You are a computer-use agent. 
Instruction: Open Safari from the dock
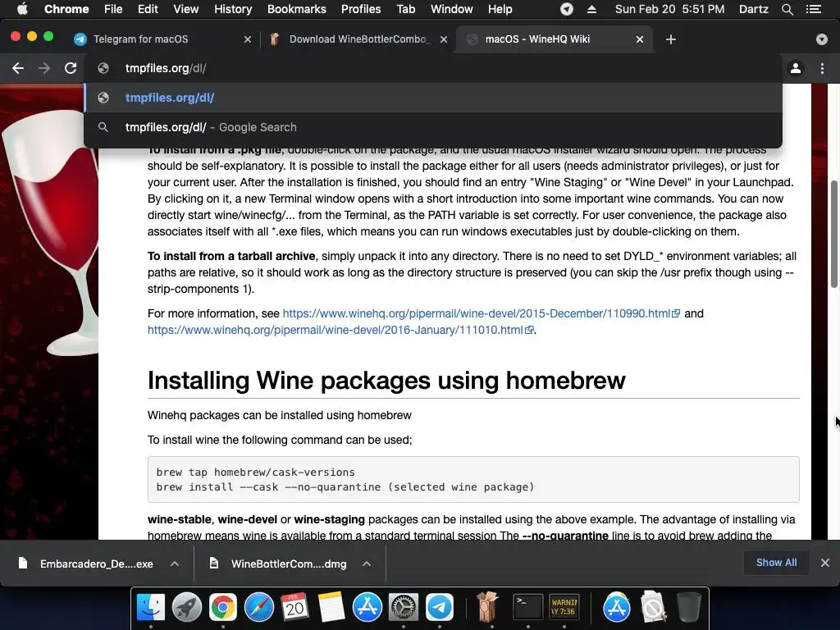[258, 607]
